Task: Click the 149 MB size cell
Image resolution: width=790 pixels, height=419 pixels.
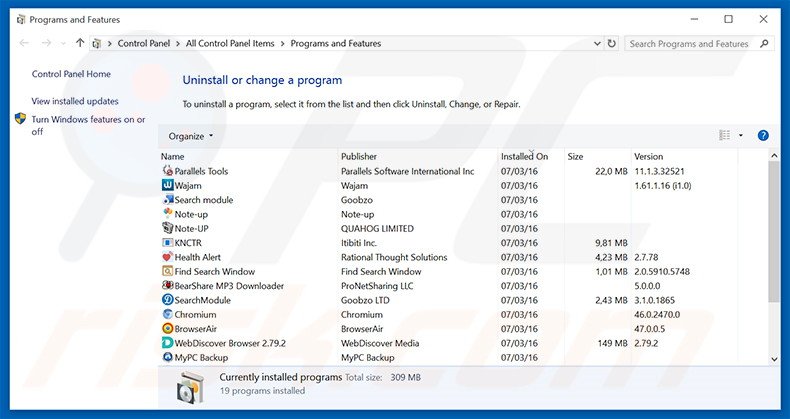Action: 612,343
